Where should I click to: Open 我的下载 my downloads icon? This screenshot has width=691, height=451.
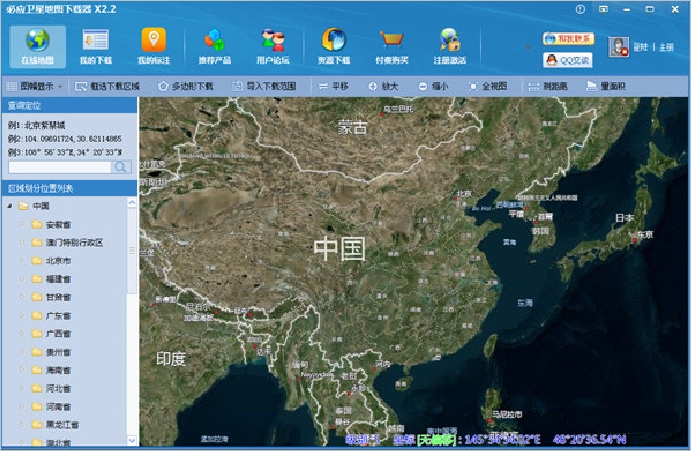[x=96, y=46]
